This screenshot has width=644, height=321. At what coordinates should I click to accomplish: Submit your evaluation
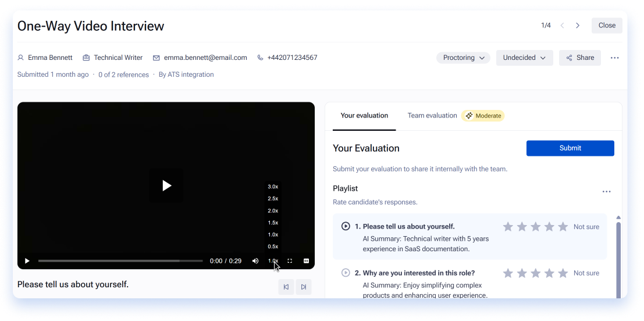tap(570, 148)
